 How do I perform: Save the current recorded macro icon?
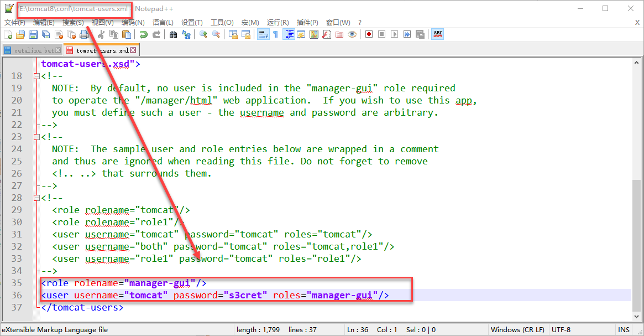click(420, 34)
